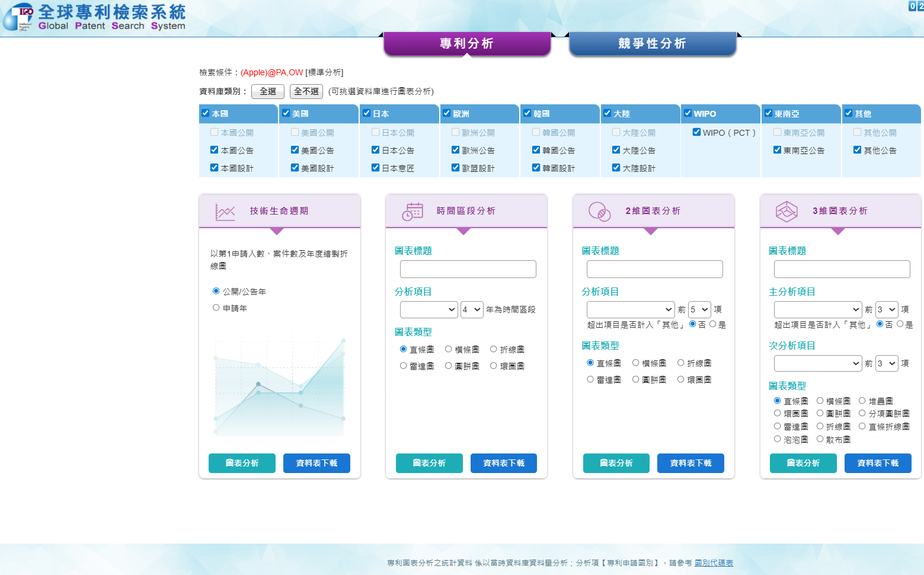The width and height of the screenshot is (924, 575).
Task: Open the 專利分析 tab
Action: [x=467, y=44]
